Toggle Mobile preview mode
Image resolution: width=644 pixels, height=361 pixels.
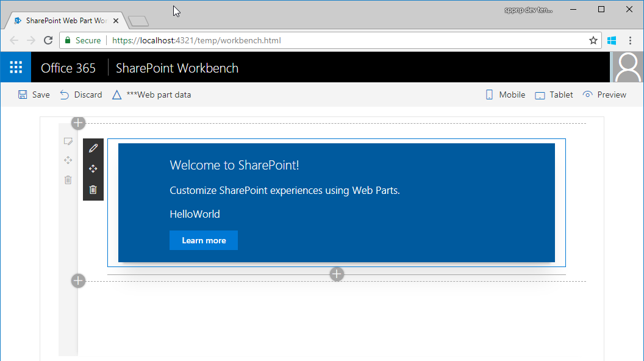point(505,95)
